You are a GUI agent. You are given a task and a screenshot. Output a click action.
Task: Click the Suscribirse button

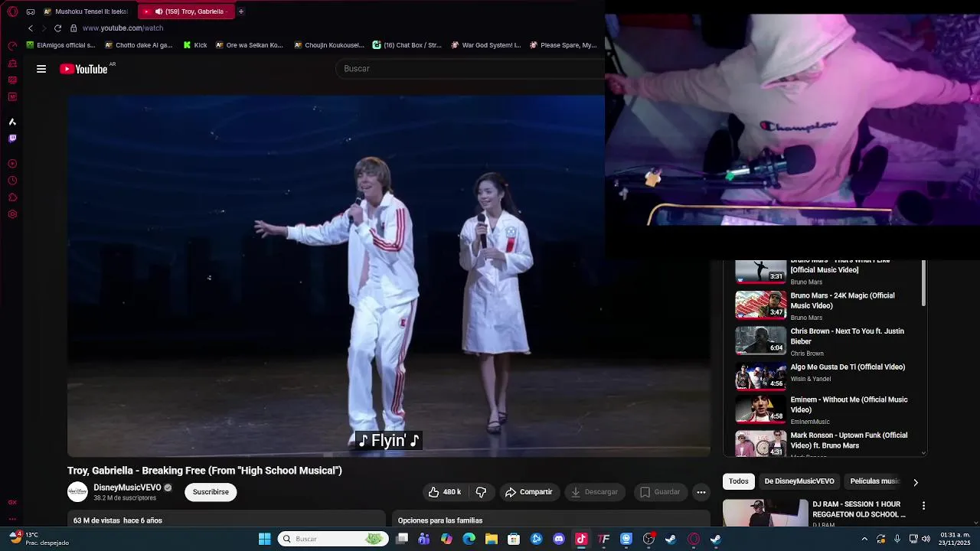[211, 492]
